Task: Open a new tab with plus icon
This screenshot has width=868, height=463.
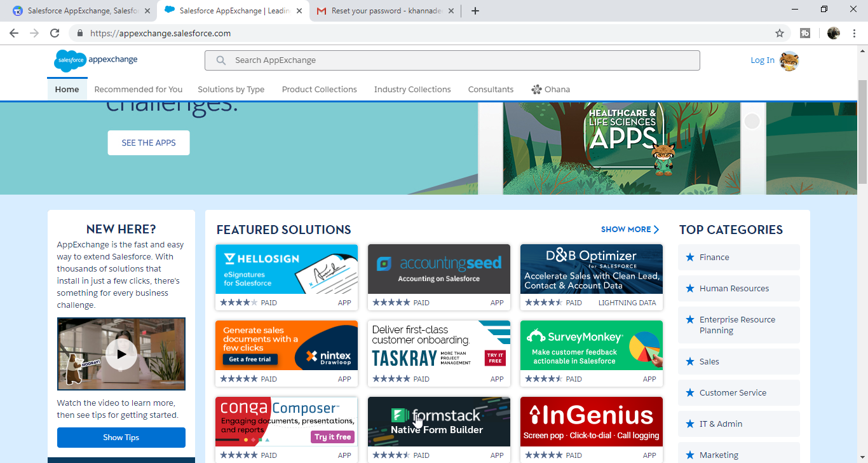Action: point(475,11)
